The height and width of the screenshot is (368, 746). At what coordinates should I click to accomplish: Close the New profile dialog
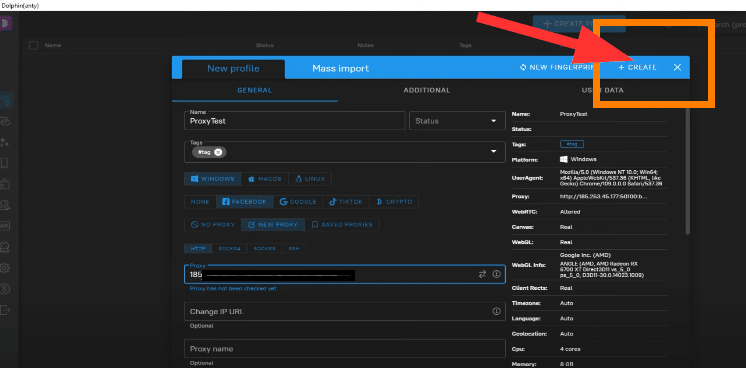tap(677, 67)
